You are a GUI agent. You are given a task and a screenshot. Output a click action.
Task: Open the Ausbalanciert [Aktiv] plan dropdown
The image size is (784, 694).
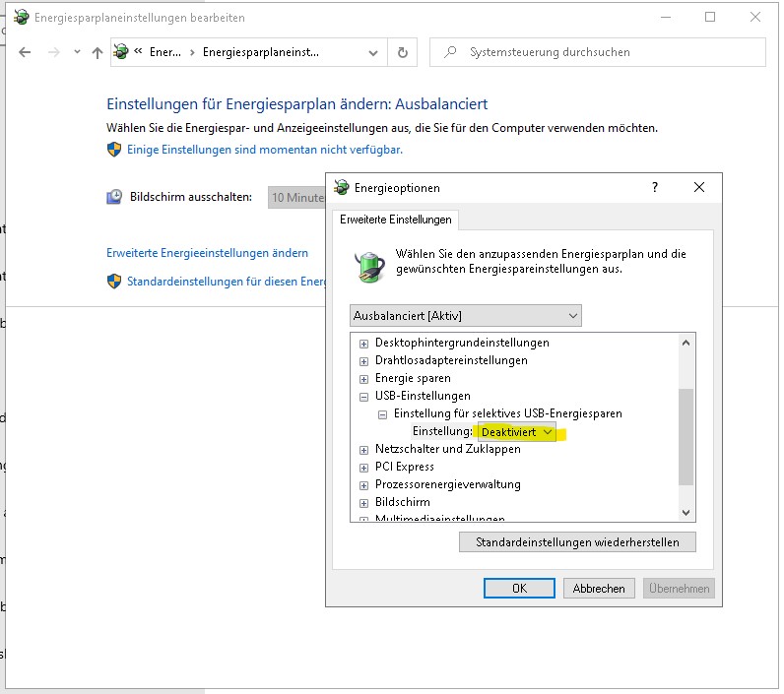[466, 316]
